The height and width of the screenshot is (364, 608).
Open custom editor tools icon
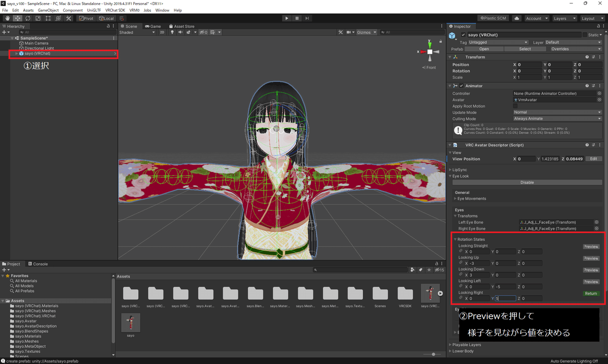click(68, 18)
